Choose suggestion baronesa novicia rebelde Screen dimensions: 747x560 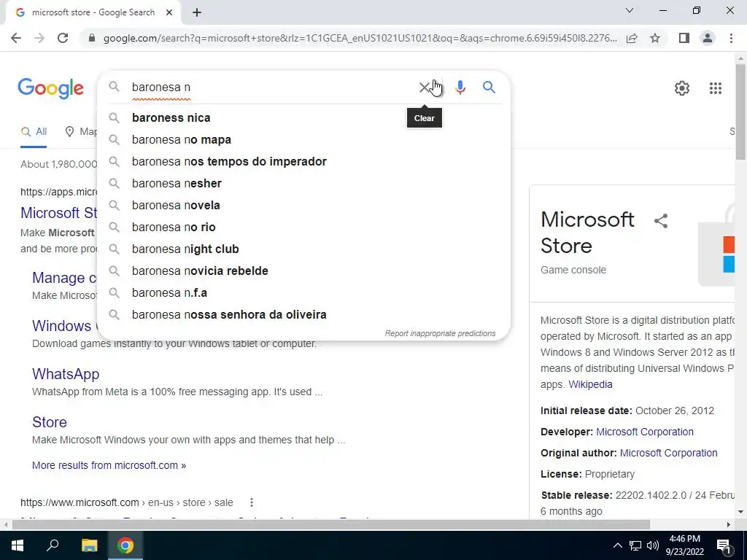304,271
